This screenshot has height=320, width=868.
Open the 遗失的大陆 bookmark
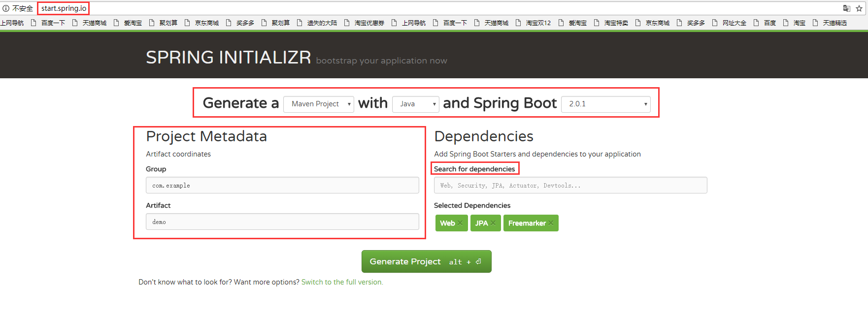pyautogui.click(x=317, y=23)
